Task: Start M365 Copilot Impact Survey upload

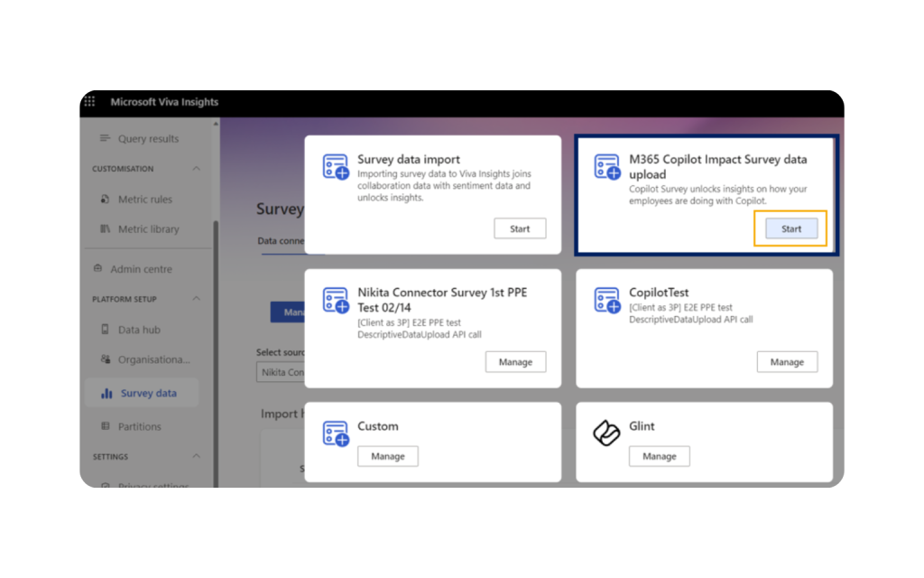Action: coord(790,228)
